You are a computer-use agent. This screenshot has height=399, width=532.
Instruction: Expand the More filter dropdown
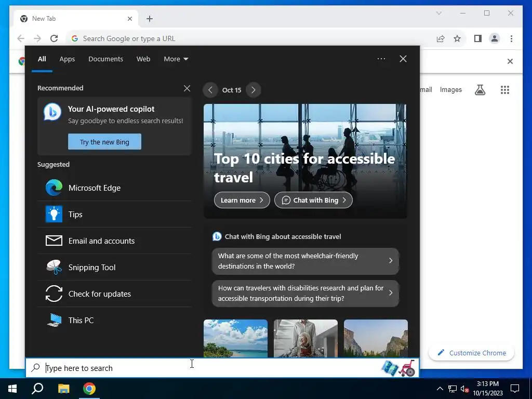[x=176, y=59]
